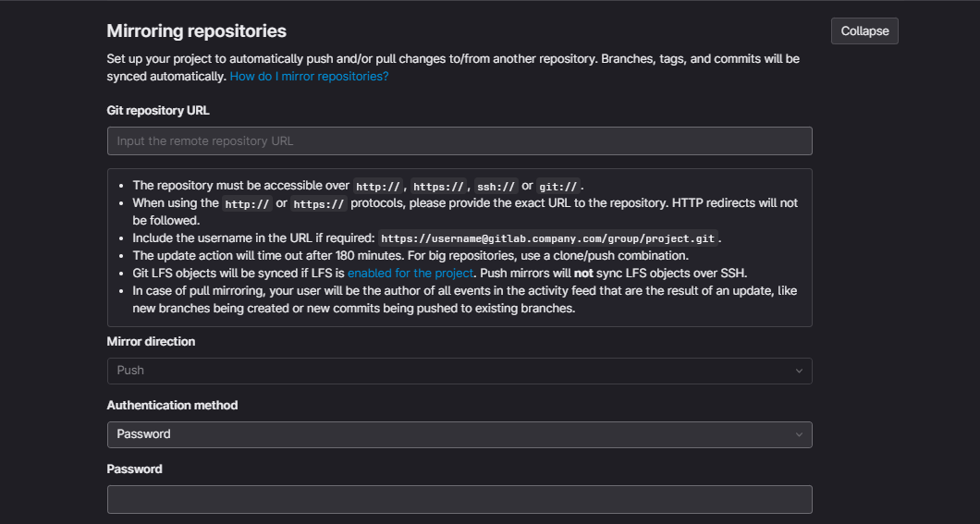The image size is (980, 524).
Task: Click the http:// code tag in second bullet
Action: point(247,204)
